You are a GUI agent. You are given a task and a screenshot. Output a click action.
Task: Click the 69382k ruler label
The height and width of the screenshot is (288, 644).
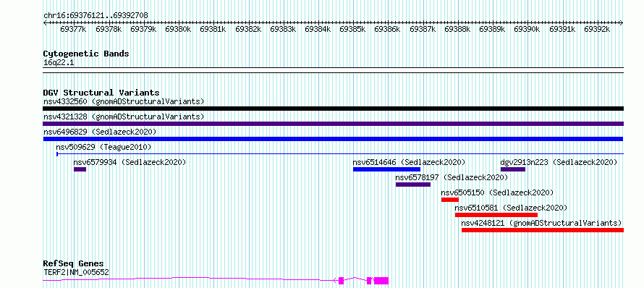248,30
